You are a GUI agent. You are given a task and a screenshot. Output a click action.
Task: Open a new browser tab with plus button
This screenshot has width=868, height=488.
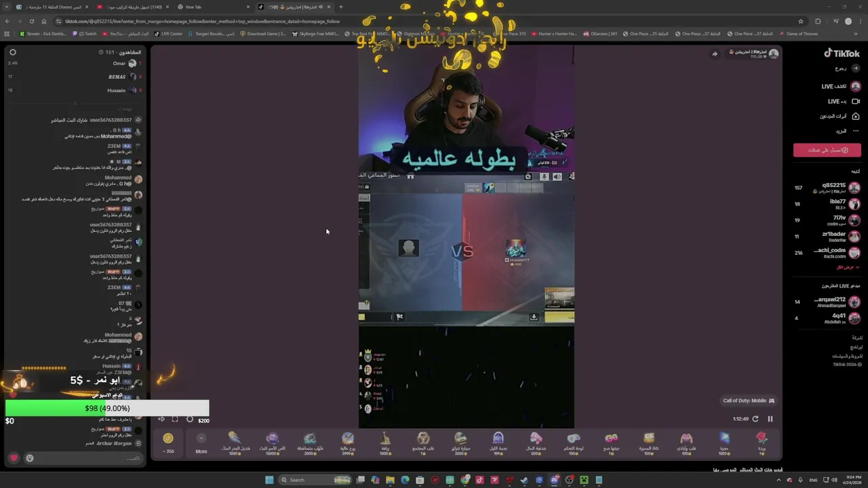click(x=340, y=7)
